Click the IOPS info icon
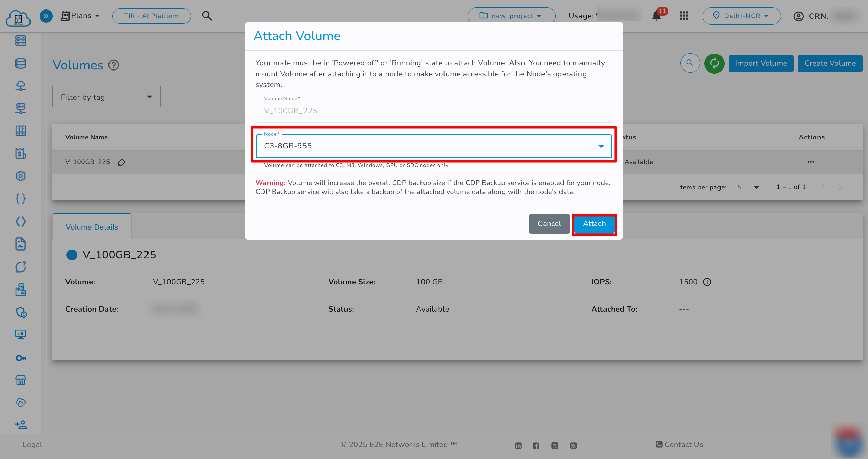The height and width of the screenshot is (459, 868). (x=707, y=282)
